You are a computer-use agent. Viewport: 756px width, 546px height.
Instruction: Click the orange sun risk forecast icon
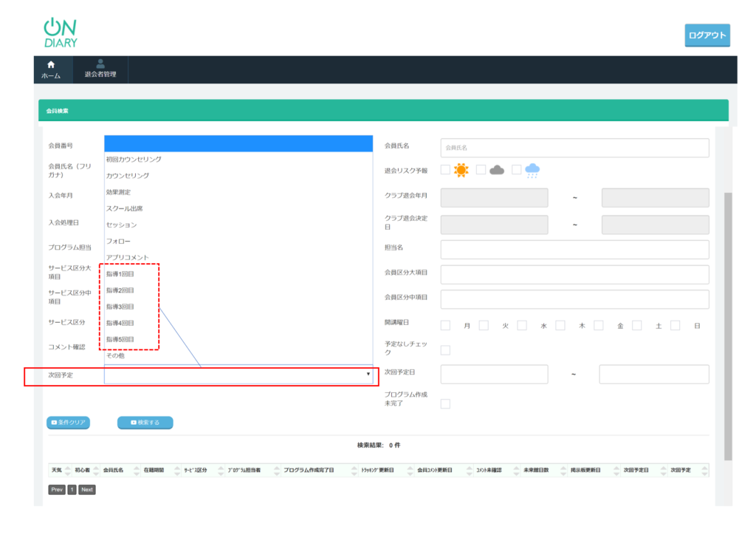pyautogui.click(x=461, y=171)
